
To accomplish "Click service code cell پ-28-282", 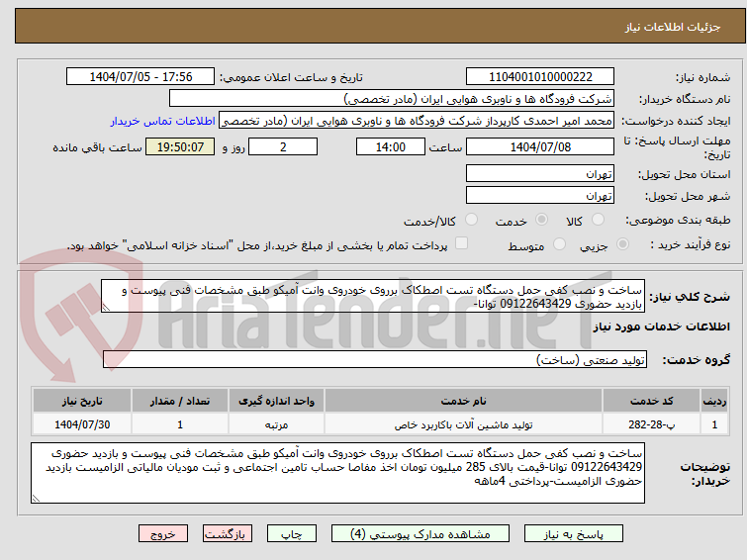I will tap(651, 424).
